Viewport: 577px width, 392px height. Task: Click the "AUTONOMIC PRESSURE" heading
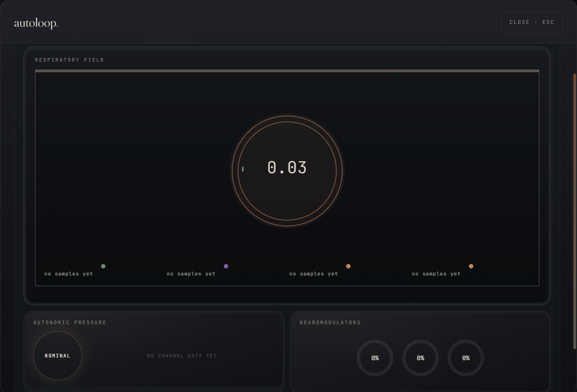[x=70, y=322]
